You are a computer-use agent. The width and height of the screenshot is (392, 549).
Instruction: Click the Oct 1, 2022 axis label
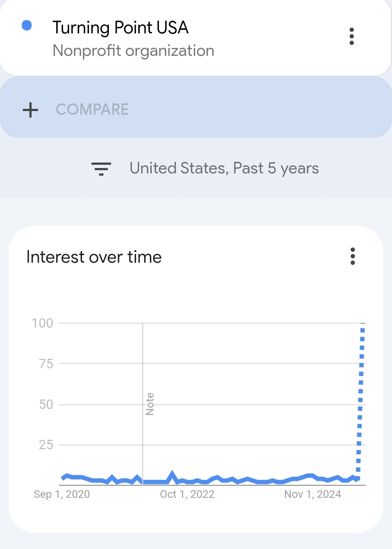pos(187,494)
